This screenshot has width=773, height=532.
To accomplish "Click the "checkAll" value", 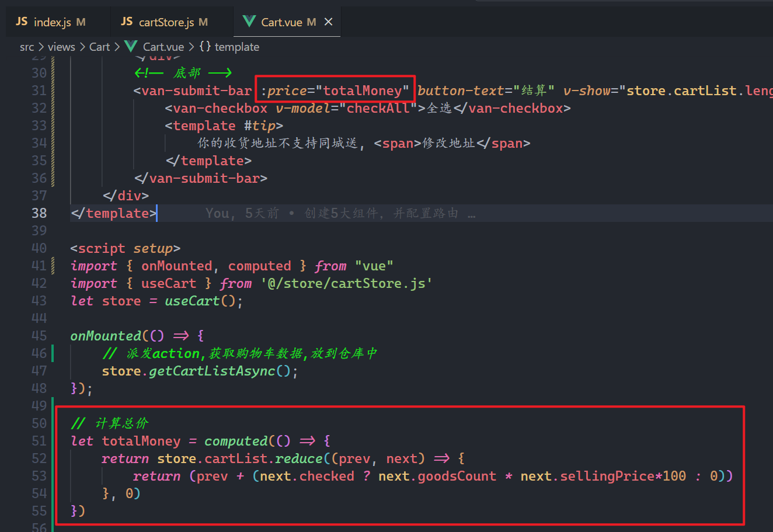I will [x=378, y=108].
